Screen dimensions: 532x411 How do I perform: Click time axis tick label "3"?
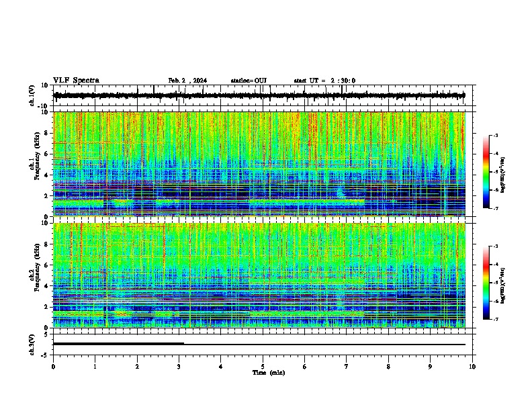[x=179, y=367]
